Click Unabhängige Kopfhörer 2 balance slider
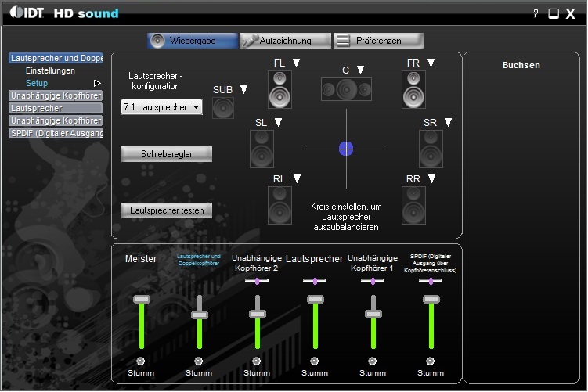 pos(257,281)
